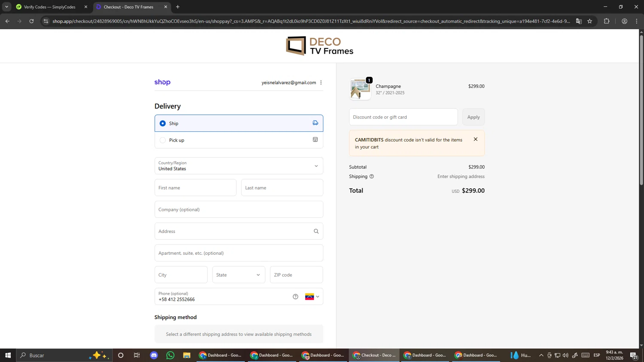
Task: Open File Explorer from the taskbar
Action: click(187, 355)
